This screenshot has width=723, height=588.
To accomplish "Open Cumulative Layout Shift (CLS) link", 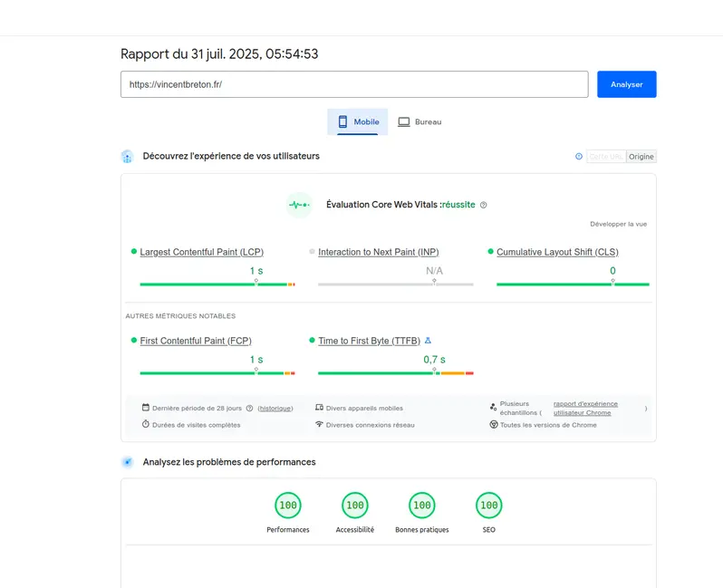I will point(557,252).
